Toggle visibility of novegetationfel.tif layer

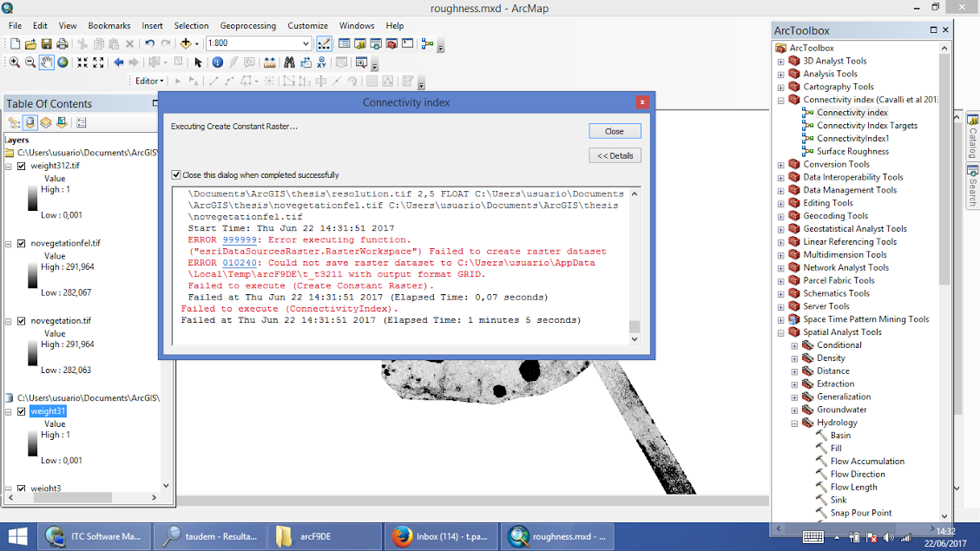[22, 243]
